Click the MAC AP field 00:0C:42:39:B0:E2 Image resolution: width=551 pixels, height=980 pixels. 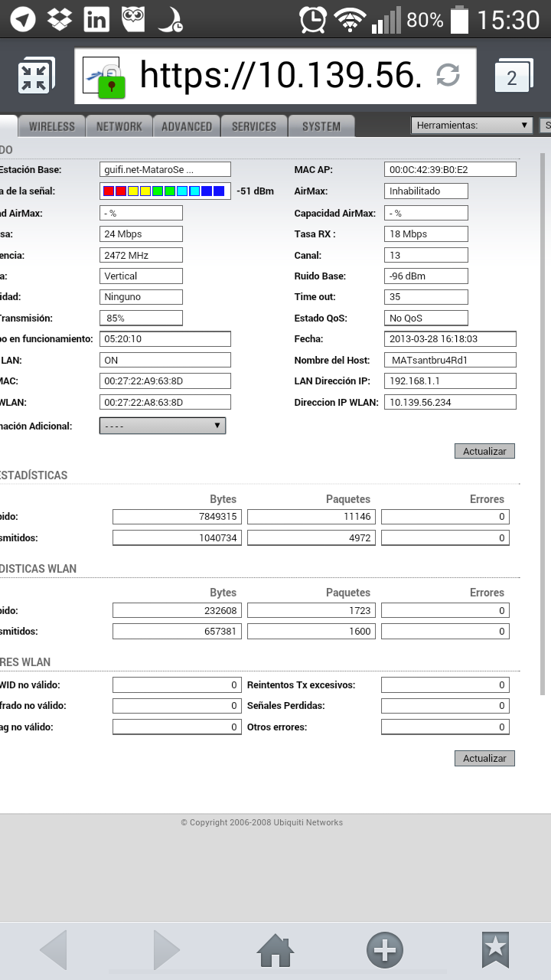pos(450,169)
